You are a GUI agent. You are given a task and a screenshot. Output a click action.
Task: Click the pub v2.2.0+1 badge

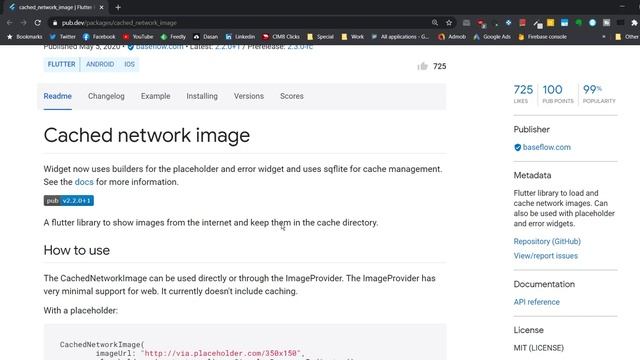pos(69,200)
